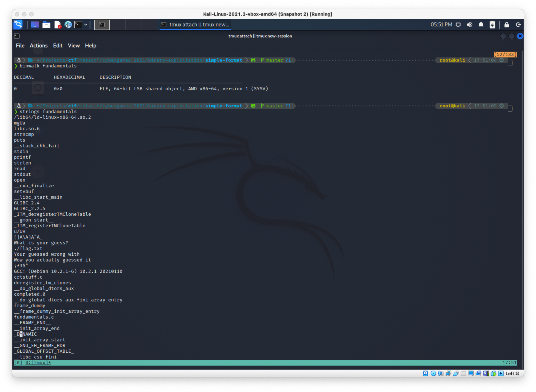Select the '/lib64/ld-linux-x86-64.so.2' line
Image resolution: width=536 pixels, height=392 pixels.
(x=52, y=117)
